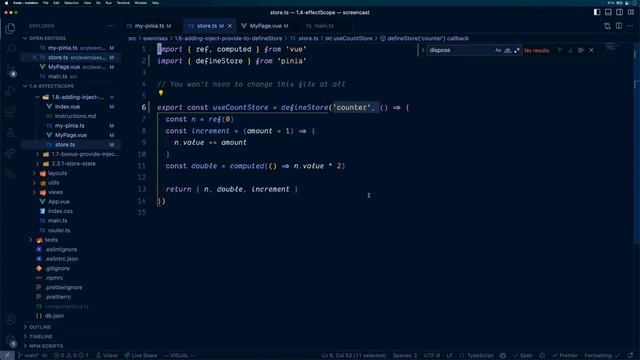
Task: Toggle Use Regular Expression in find widget
Action: pos(517,50)
